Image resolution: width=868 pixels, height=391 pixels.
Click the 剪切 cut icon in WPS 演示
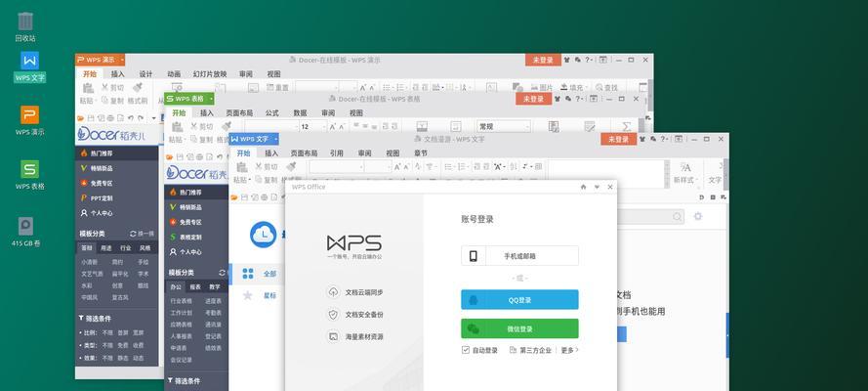click(104, 88)
